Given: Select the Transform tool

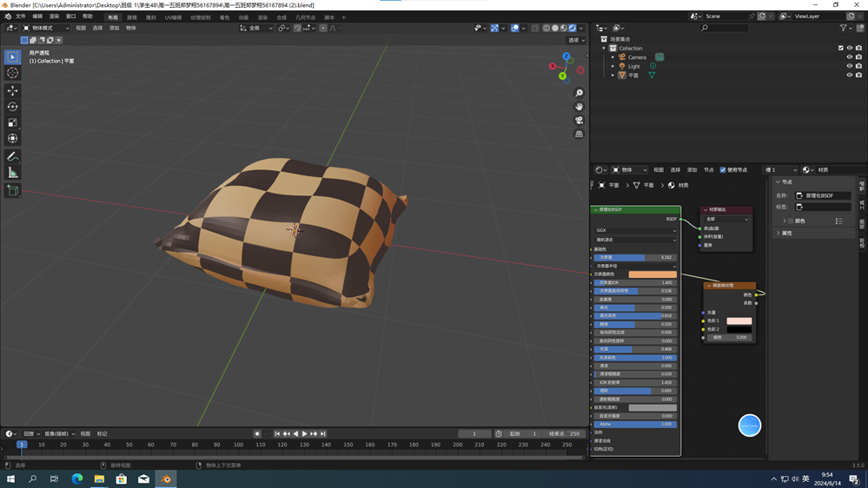Looking at the screenshot, I should (13, 139).
